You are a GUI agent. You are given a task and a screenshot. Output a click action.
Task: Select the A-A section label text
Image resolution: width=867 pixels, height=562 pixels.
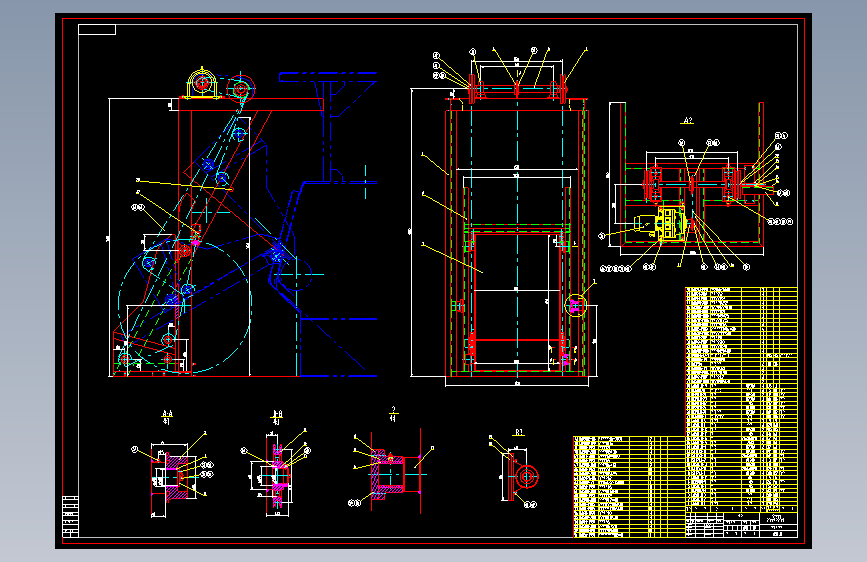tap(167, 413)
